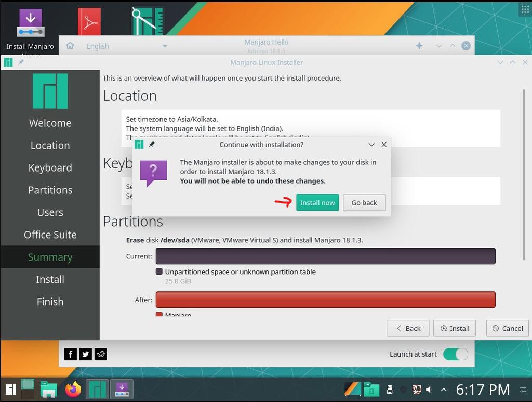
Task: Select Users step in the sidebar
Action: pos(50,212)
